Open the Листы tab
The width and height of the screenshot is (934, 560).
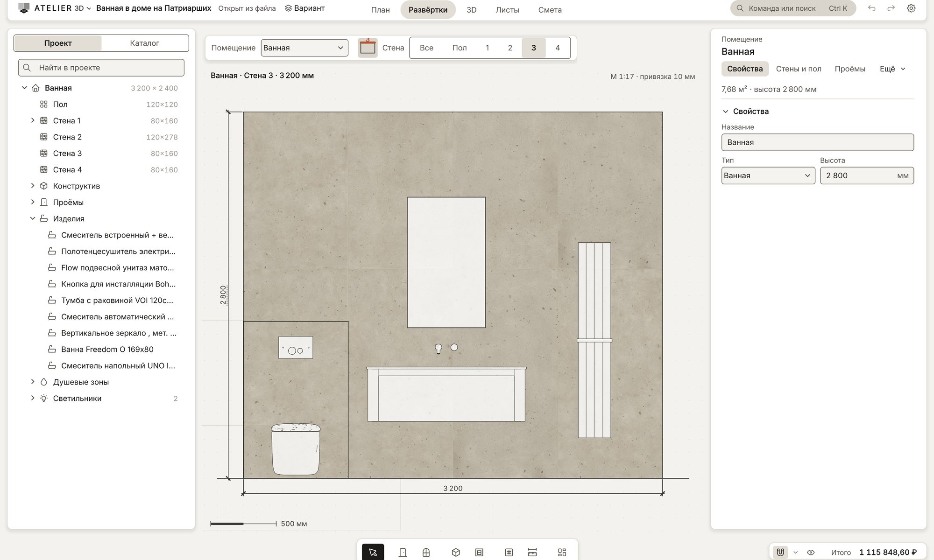(507, 10)
